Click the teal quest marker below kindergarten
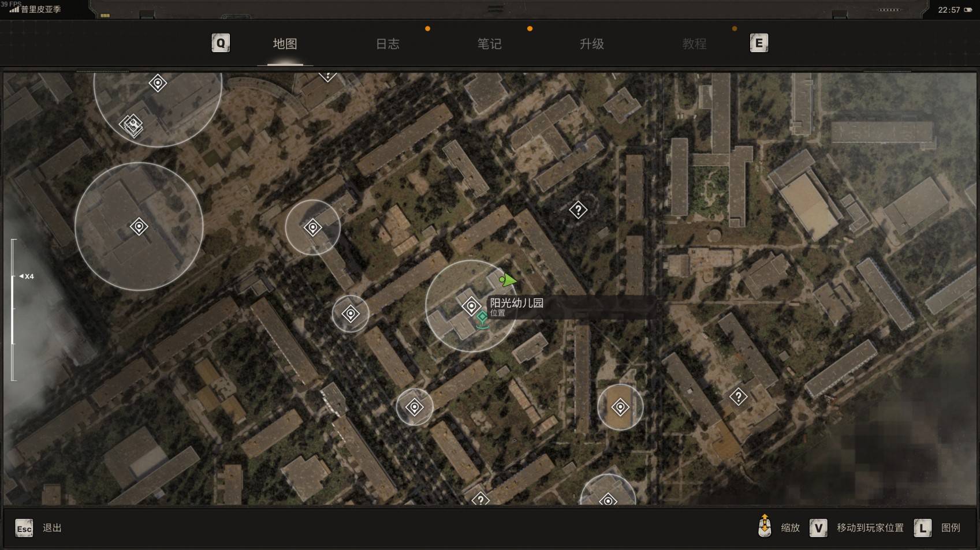Viewport: 980px width, 550px height. 482,319
